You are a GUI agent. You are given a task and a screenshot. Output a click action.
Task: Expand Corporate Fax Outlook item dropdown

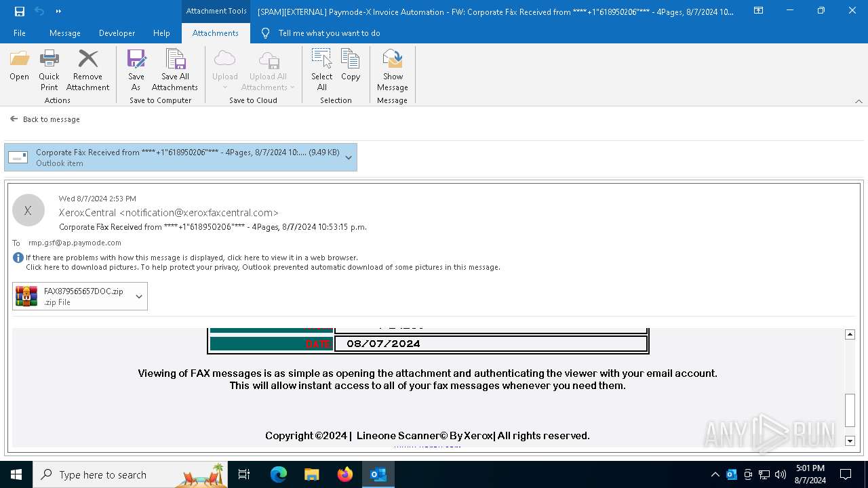click(349, 157)
